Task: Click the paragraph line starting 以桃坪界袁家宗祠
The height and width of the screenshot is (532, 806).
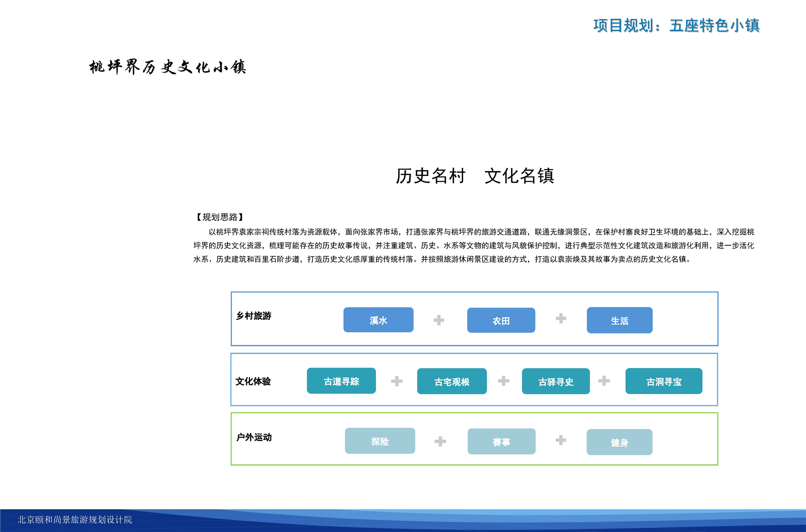Action: (x=481, y=232)
